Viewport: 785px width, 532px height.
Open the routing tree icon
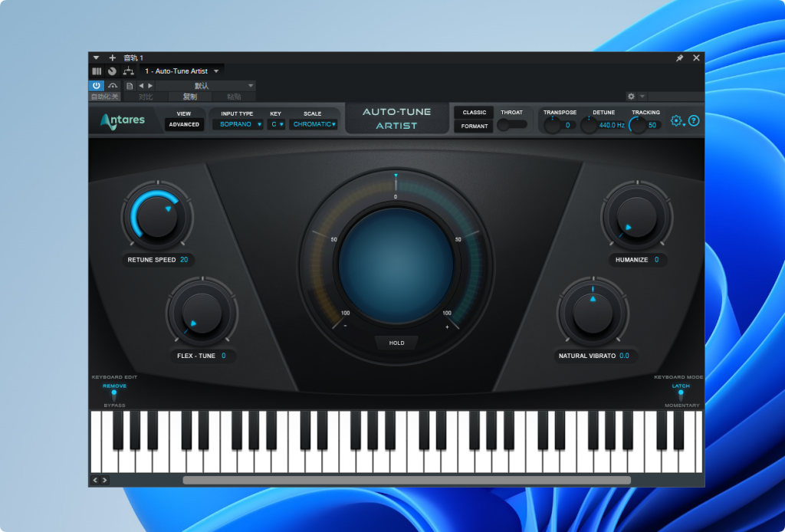[x=128, y=71]
